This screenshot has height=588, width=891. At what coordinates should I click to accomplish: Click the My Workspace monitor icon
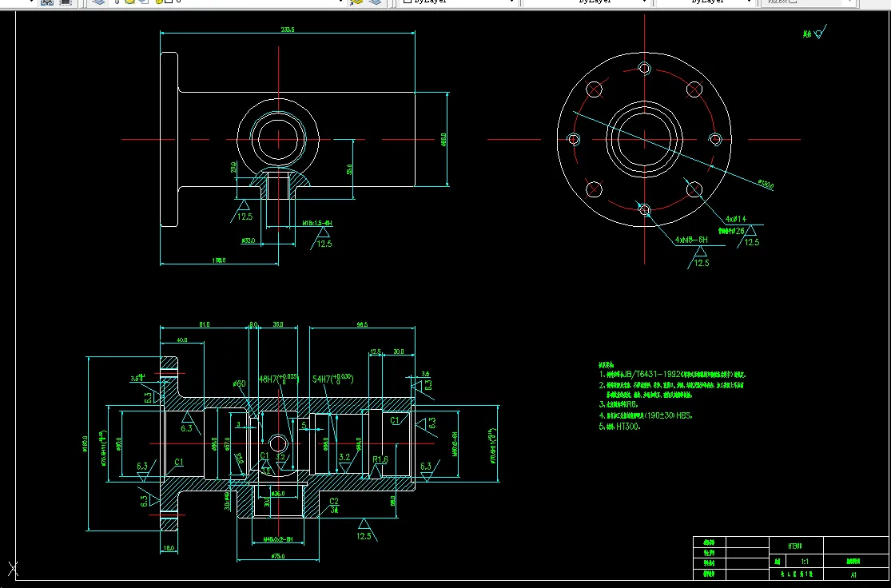66,2
